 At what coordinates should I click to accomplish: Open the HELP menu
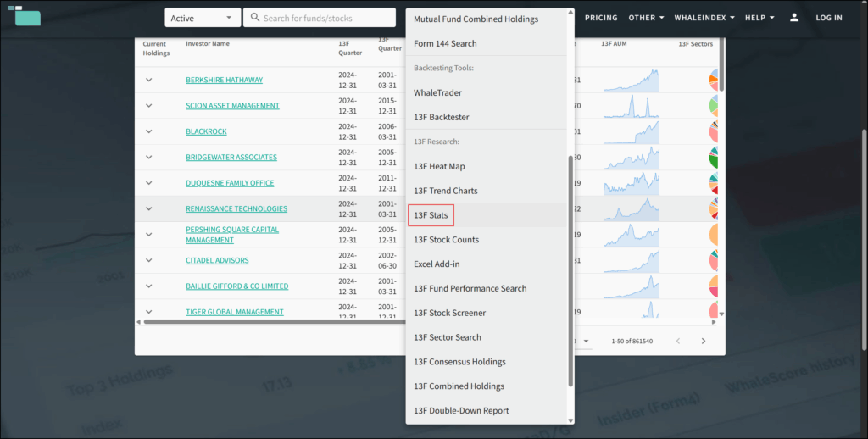tap(759, 18)
